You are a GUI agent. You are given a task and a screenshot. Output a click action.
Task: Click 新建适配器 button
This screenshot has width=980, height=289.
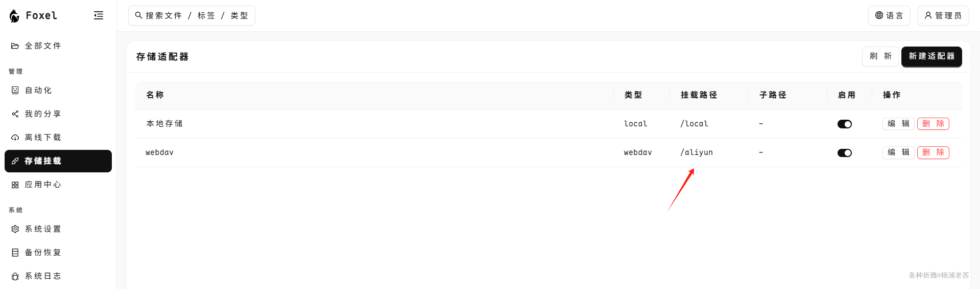click(x=931, y=56)
